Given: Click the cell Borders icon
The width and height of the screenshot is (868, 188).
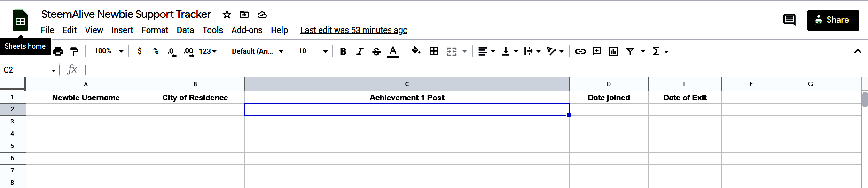Looking at the screenshot, I should coord(434,51).
